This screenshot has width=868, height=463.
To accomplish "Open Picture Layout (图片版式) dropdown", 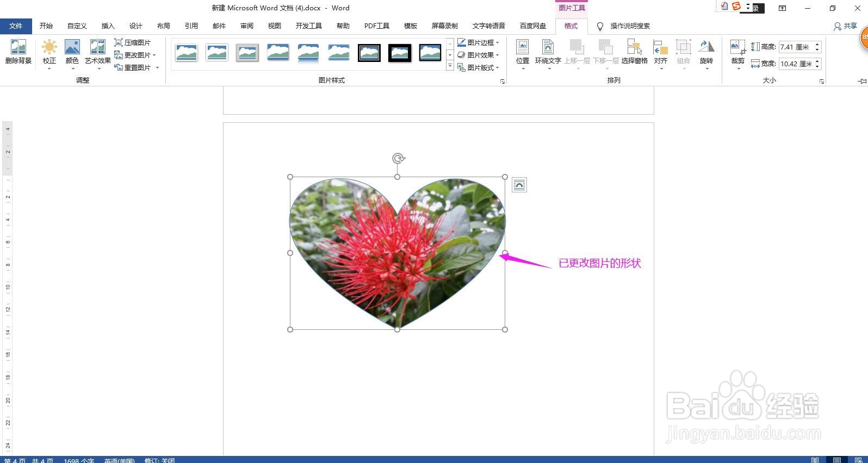I will coord(478,67).
